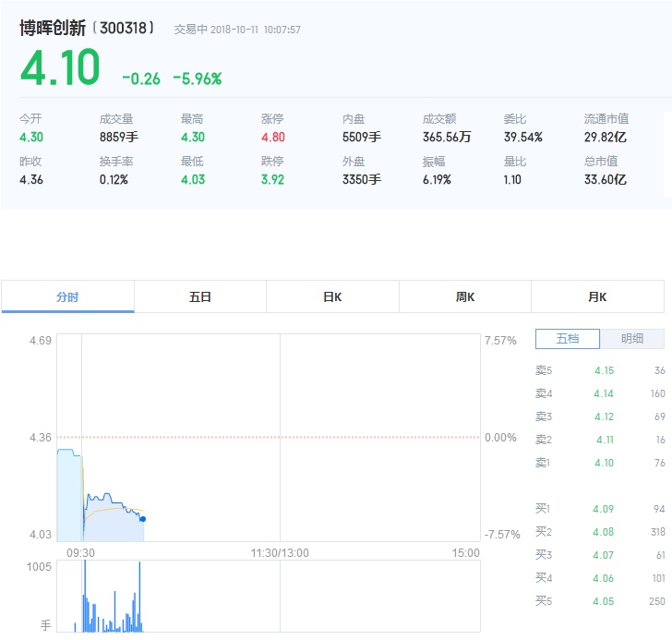Click the 1005 volume axis label

tap(39, 567)
